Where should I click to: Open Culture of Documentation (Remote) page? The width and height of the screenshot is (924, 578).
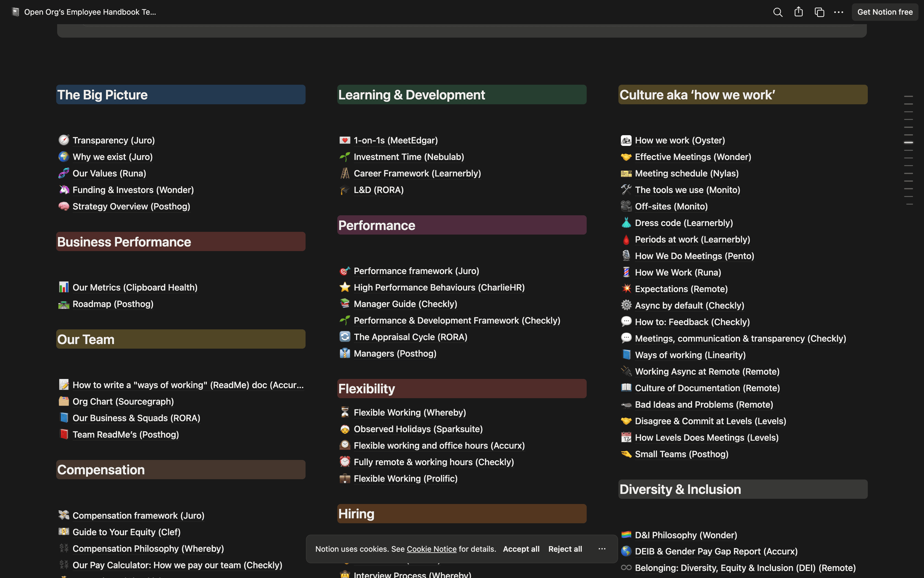tap(707, 388)
